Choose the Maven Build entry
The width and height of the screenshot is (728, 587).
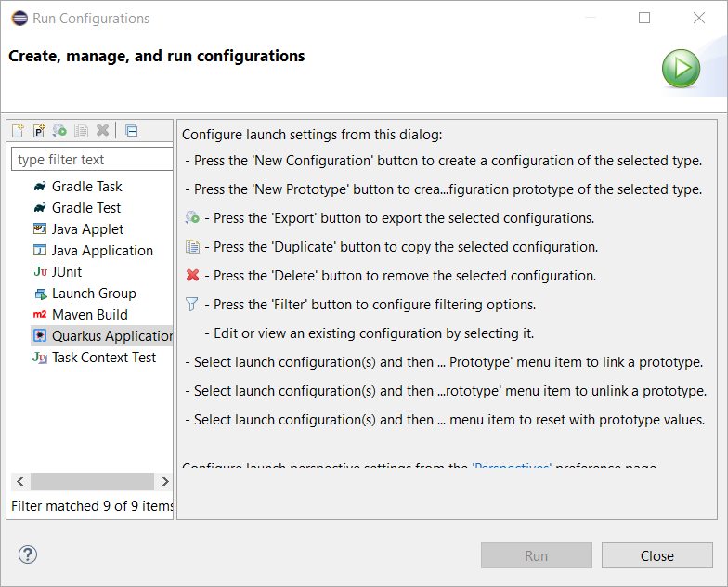click(90, 315)
